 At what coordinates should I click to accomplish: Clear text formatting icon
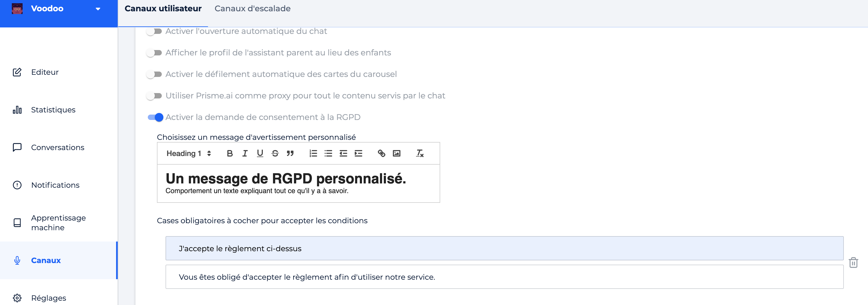420,154
